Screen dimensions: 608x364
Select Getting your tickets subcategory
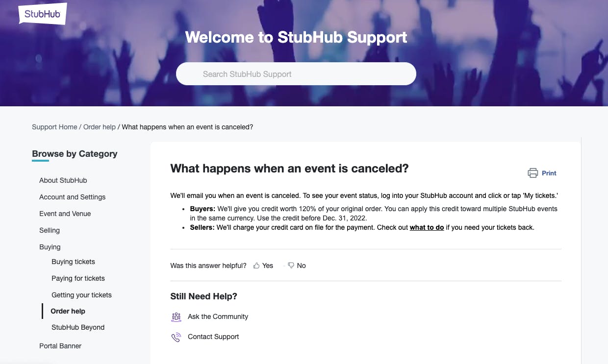81,295
